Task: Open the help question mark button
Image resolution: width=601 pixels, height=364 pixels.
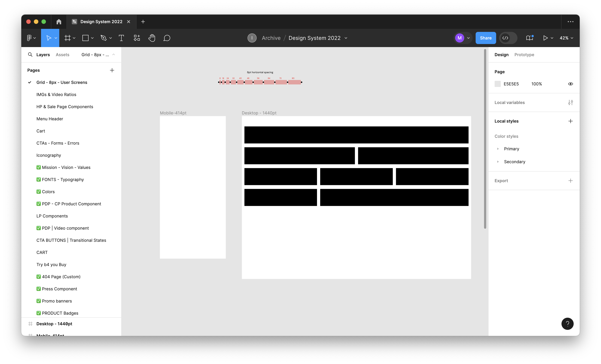Action: click(568, 324)
